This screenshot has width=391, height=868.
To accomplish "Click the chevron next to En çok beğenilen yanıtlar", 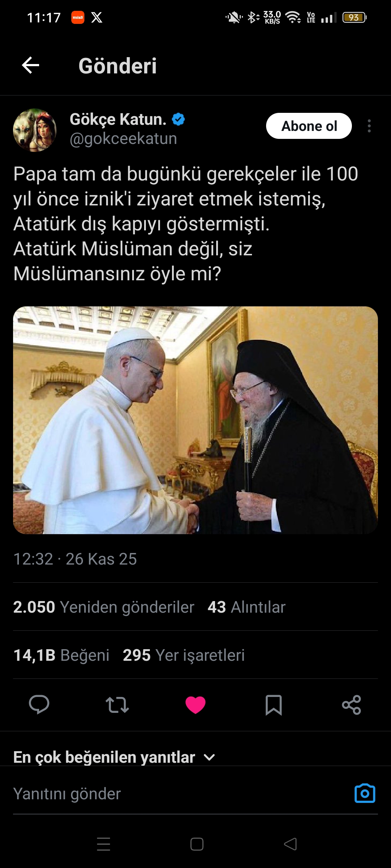I will tap(210, 757).
